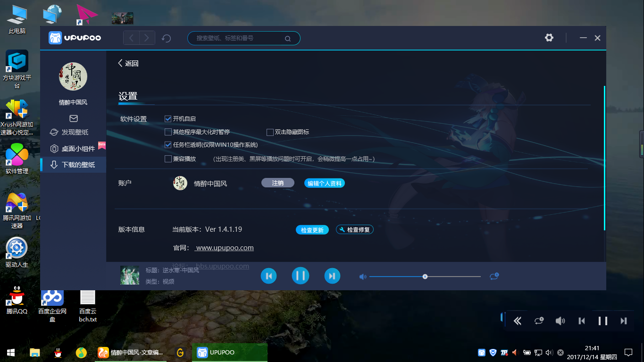Enable 双击隐藏图标 checkbox

[x=270, y=132]
